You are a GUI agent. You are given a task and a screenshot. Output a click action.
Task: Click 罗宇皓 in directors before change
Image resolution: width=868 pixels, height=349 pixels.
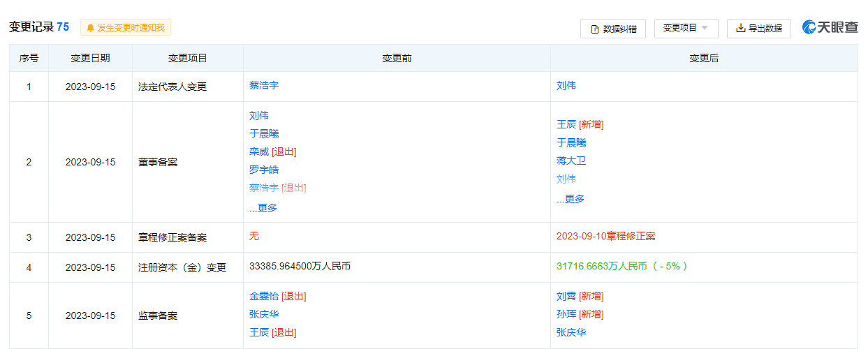264,170
